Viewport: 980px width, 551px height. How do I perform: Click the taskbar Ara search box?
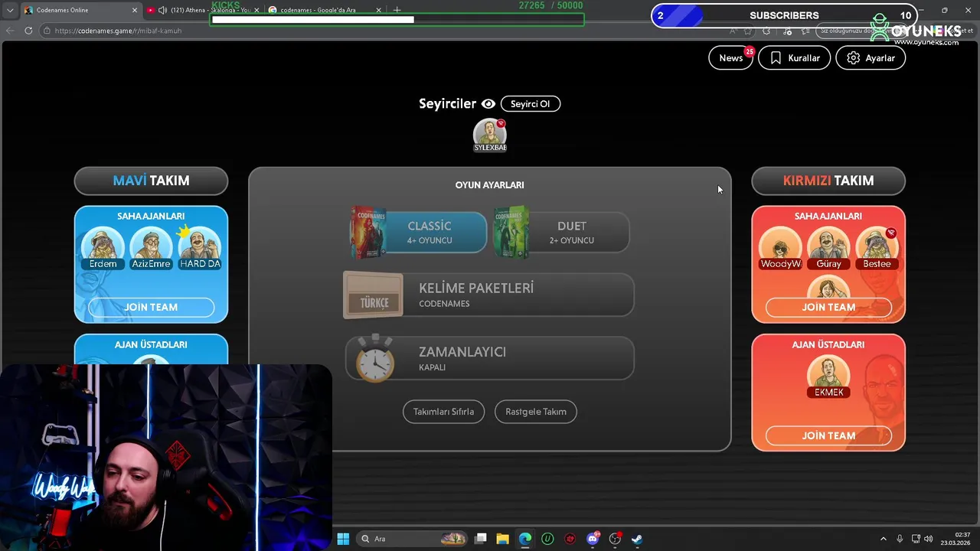click(x=413, y=539)
